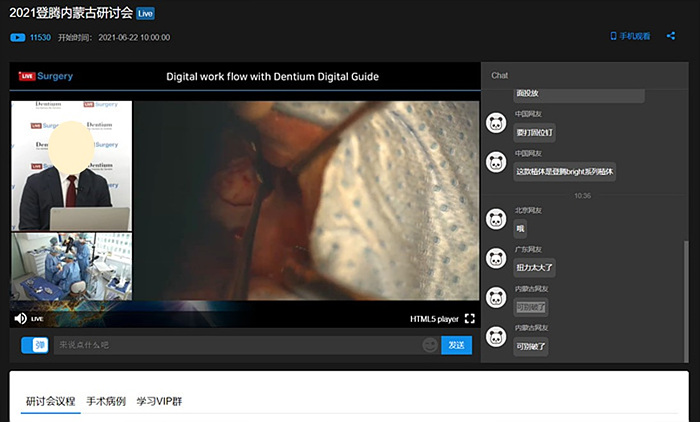The width and height of the screenshot is (700, 422).
Task: Click the 要打固位钉 chat message
Action: click(534, 133)
